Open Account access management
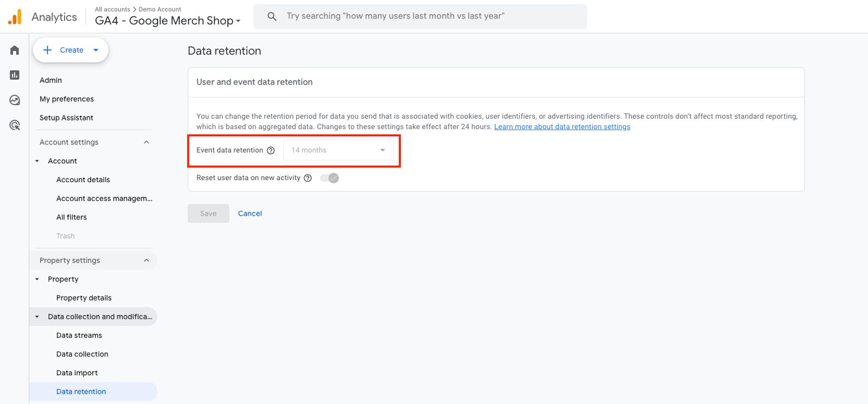 pyautogui.click(x=104, y=198)
